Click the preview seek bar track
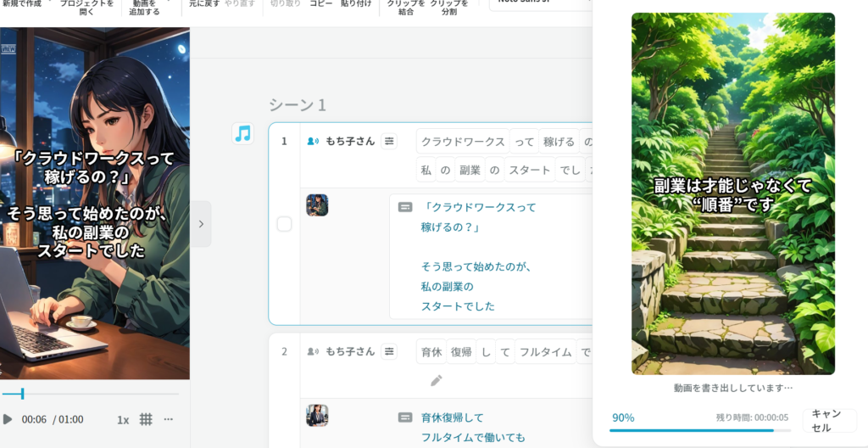The image size is (868, 448). [x=102, y=394]
